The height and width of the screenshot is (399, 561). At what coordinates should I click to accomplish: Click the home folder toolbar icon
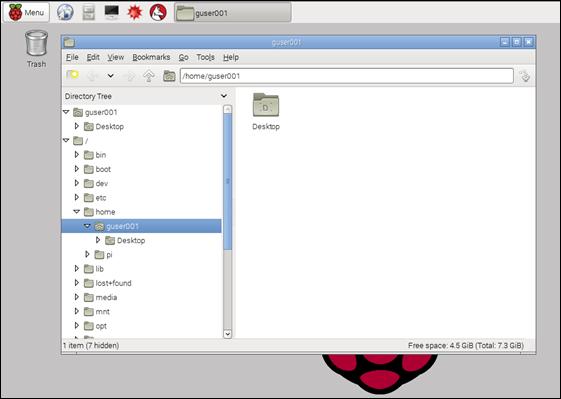[x=169, y=76]
